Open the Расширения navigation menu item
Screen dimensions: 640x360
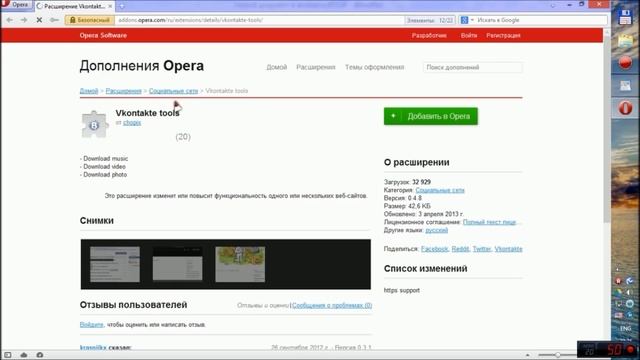316,67
